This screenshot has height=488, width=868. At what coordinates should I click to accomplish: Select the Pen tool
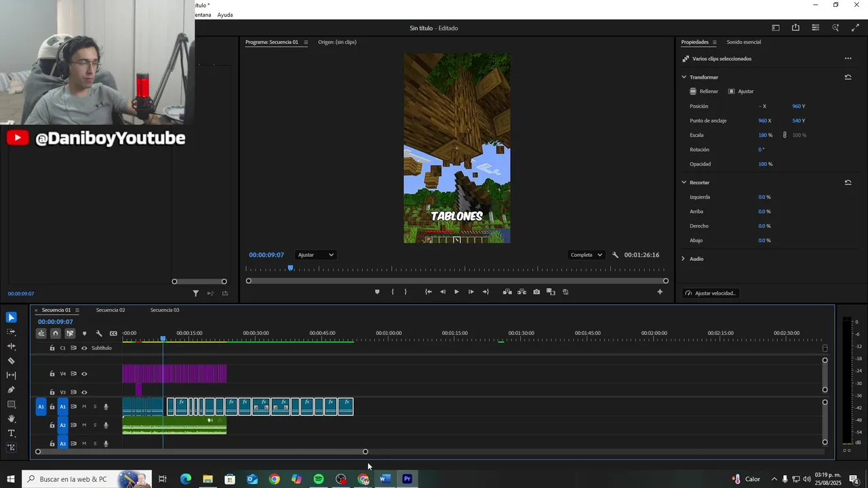[x=12, y=390]
